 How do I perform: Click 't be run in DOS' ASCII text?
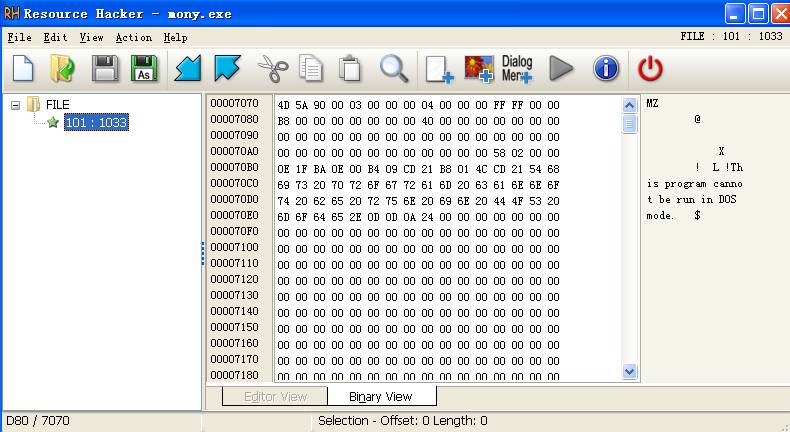[x=692, y=200]
